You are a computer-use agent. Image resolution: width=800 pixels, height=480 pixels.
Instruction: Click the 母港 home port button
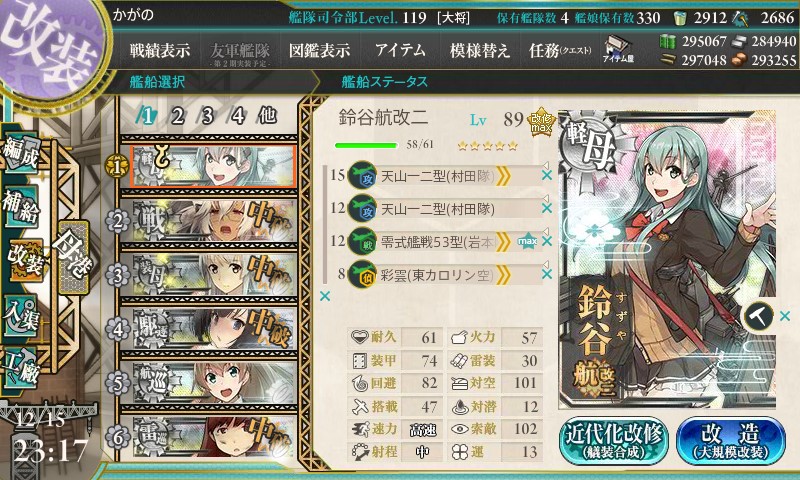pyautogui.click(x=73, y=258)
